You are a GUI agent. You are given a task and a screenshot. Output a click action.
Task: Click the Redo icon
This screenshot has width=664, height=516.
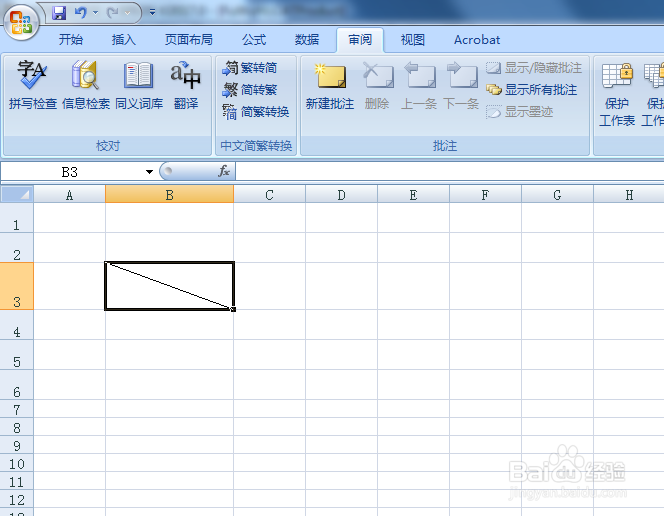113,13
